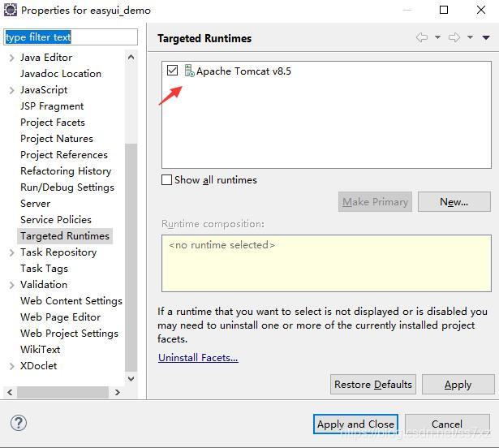The height and width of the screenshot is (448, 499).
Task: Click the runtime composition box
Action: click(326, 263)
